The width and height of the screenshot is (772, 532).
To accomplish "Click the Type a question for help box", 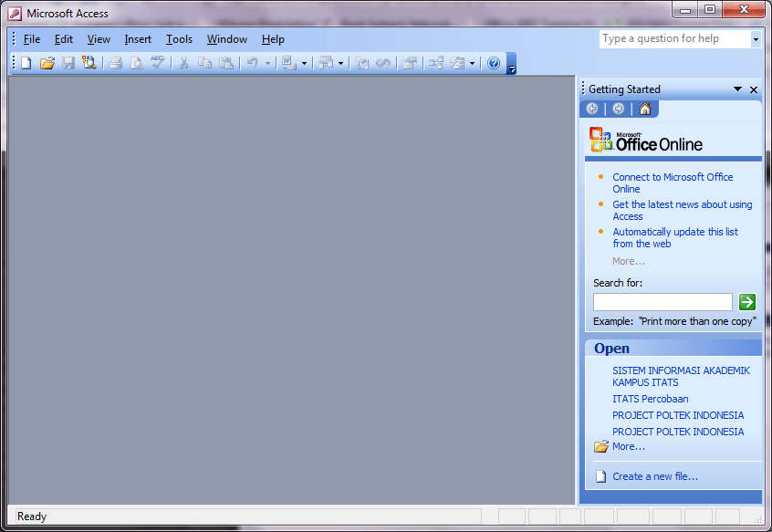I will [x=675, y=39].
